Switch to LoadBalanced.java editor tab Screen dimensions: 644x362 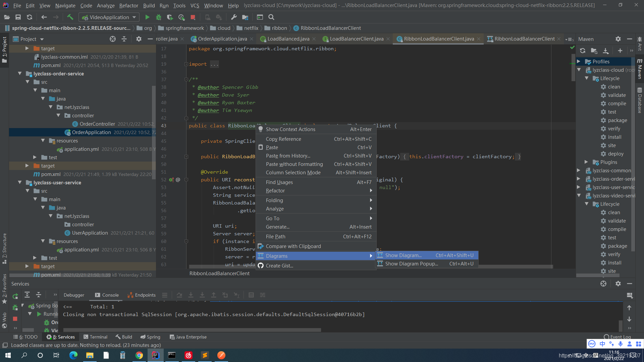(x=288, y=39)
